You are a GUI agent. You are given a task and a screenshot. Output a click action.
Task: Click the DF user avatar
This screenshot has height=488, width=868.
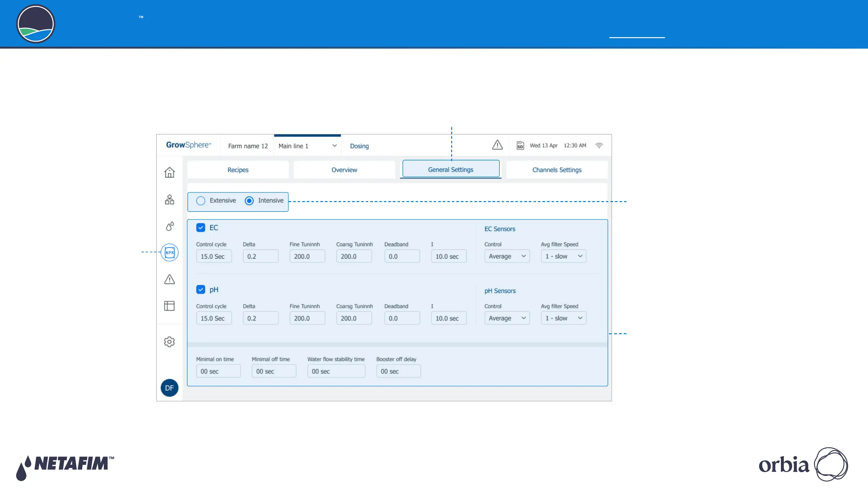point(169,388)
